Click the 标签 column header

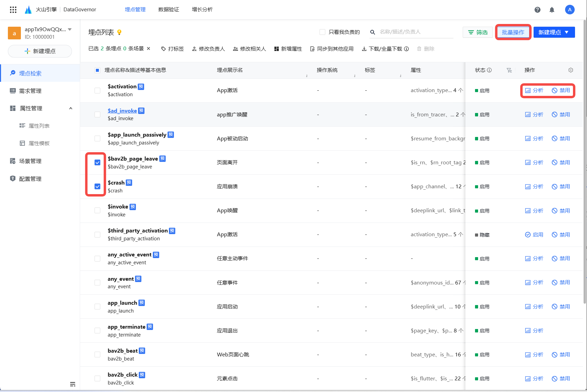pyautogui.click(x=370, y=70)
